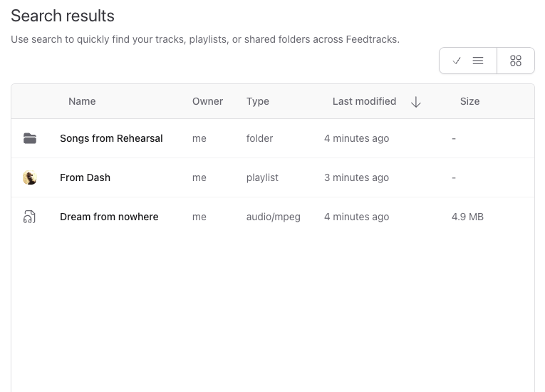Sort results by Type column
Viewport: 545px width, 392px height.
point(258,101)
